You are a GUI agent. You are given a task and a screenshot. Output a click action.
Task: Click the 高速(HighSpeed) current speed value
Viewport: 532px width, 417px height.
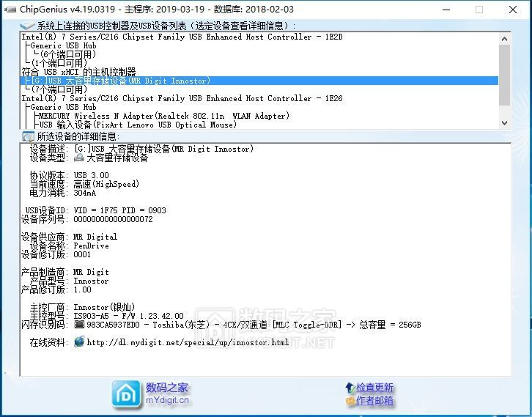(x=106, y=184)
